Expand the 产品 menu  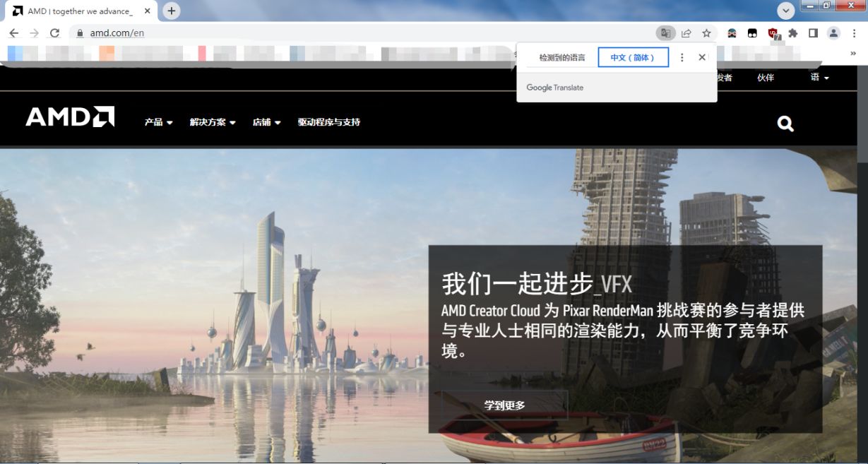pyautogui.click(x=158, y=122)
